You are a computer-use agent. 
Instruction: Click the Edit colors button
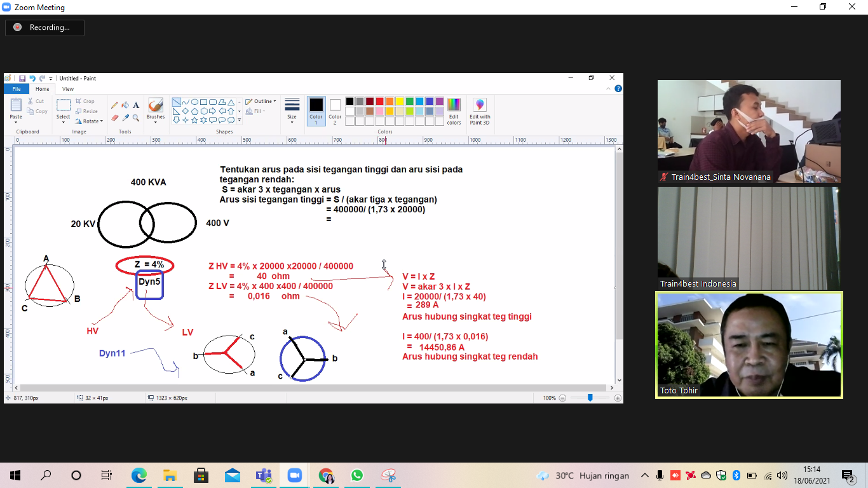pos(454,111)
